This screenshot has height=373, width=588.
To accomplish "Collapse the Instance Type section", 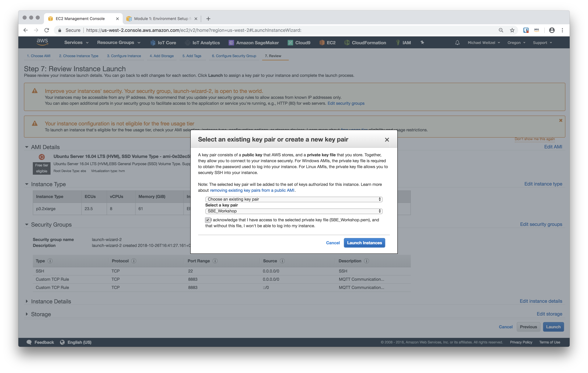I will point(27,184).
